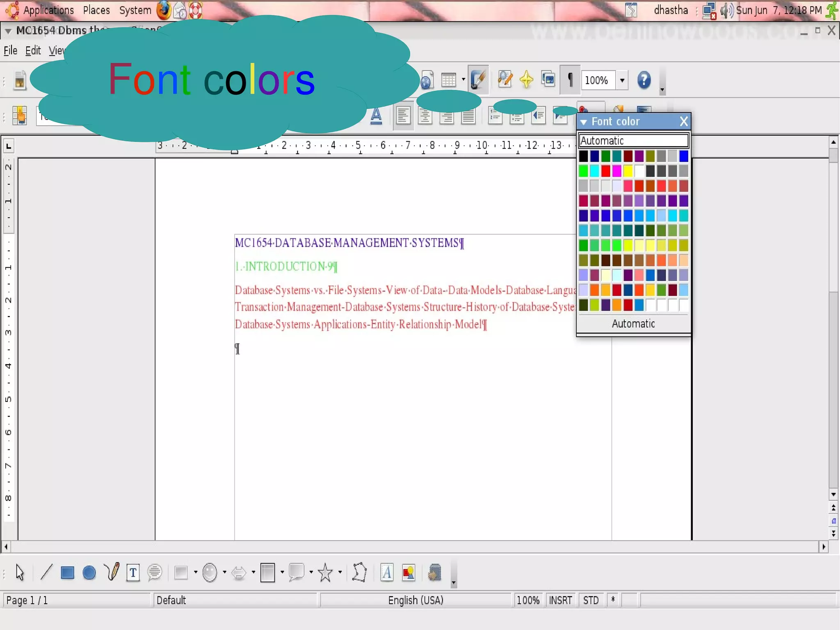Select the Line drawing tool

point(46,572)
